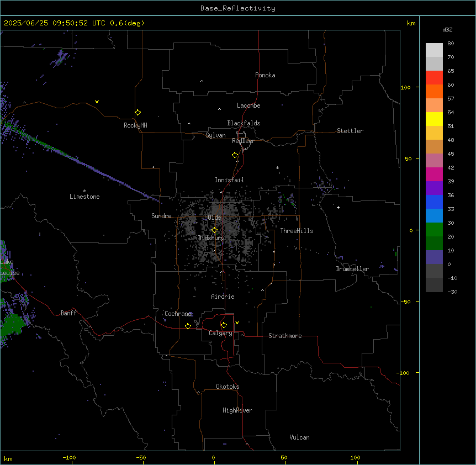Click the -100 tick on the horizontal axis
Image resolution: width=476 pixels, height=465 pixels.
[69, 457]
